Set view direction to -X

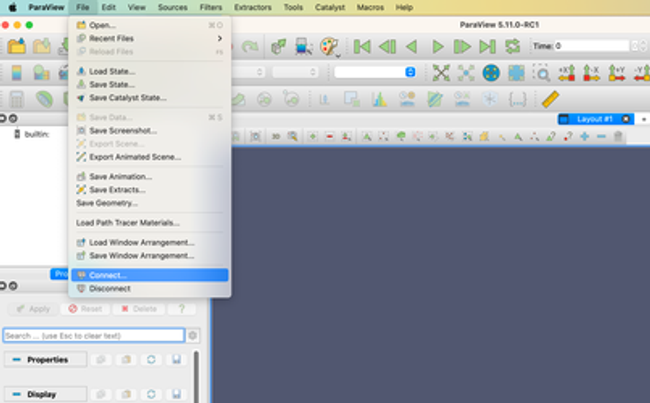click(592, 73)
